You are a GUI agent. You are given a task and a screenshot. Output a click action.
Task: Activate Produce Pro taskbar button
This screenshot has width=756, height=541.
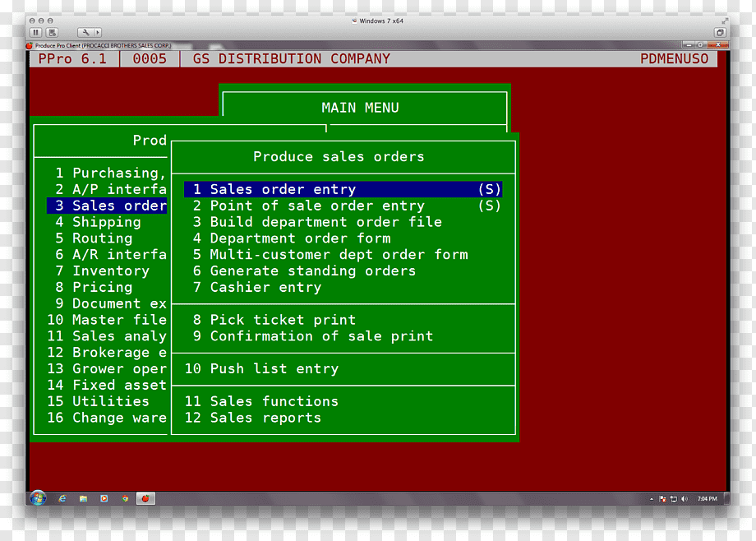click(145, 498)
